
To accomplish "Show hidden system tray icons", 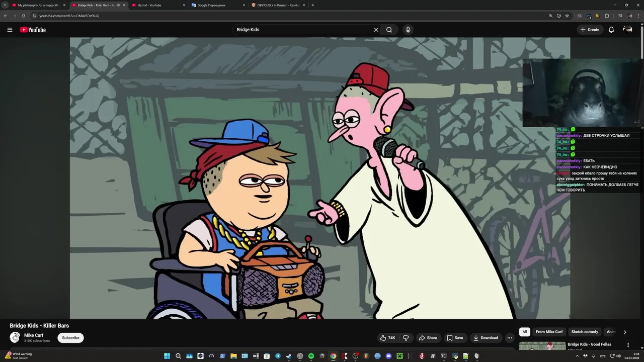I will point(577,356).
